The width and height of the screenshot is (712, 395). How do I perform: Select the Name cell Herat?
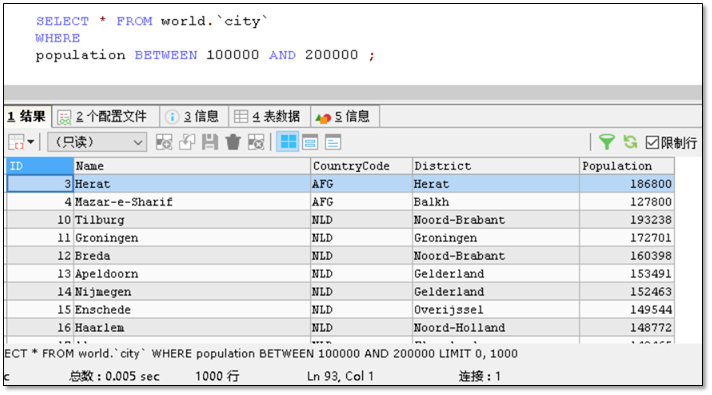coord(192,184)
